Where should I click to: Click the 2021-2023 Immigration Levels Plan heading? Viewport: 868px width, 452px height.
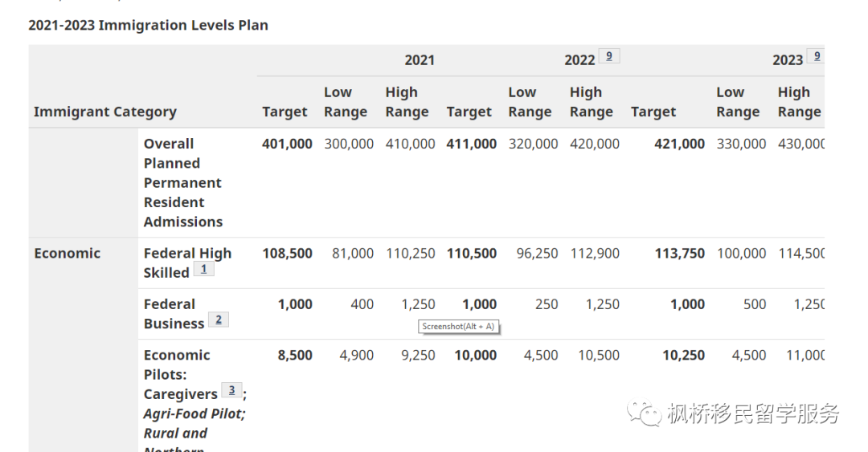tap(148, 25)
